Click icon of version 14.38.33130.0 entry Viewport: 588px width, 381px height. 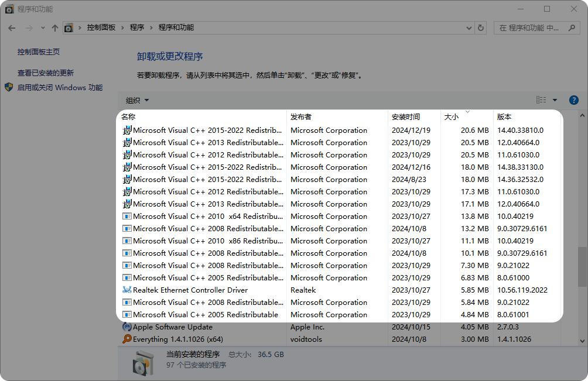[x=127, y=167]
